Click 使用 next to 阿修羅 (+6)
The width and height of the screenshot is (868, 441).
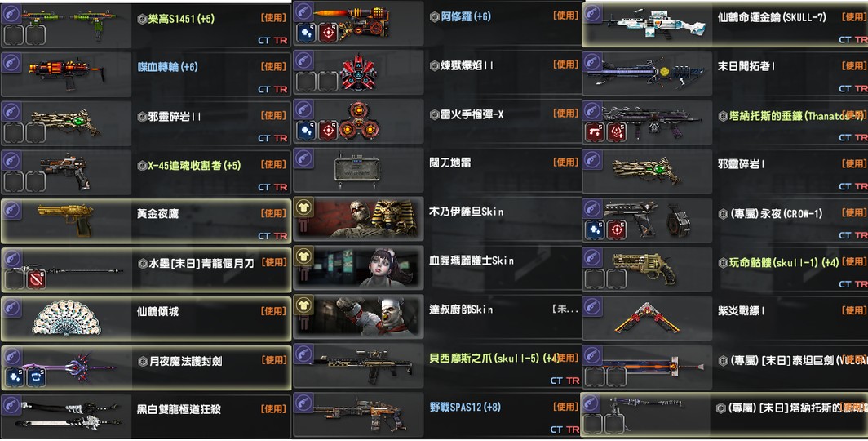[566, 16]
